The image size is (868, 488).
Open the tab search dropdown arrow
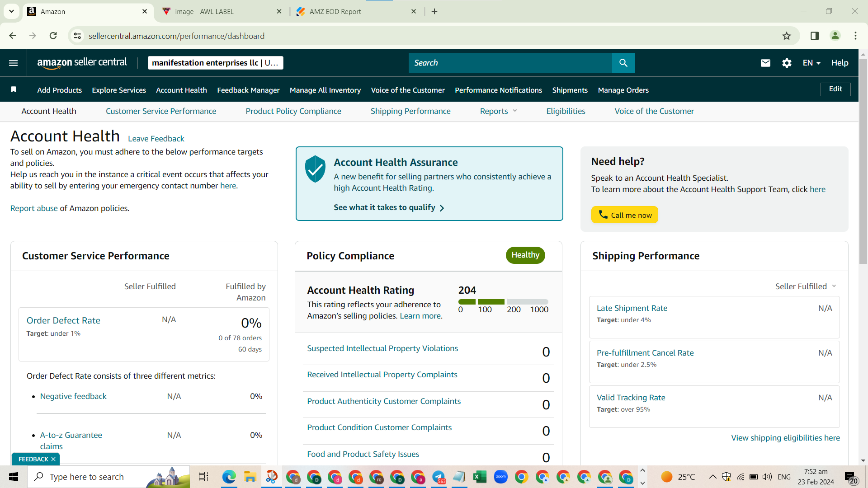12,11
